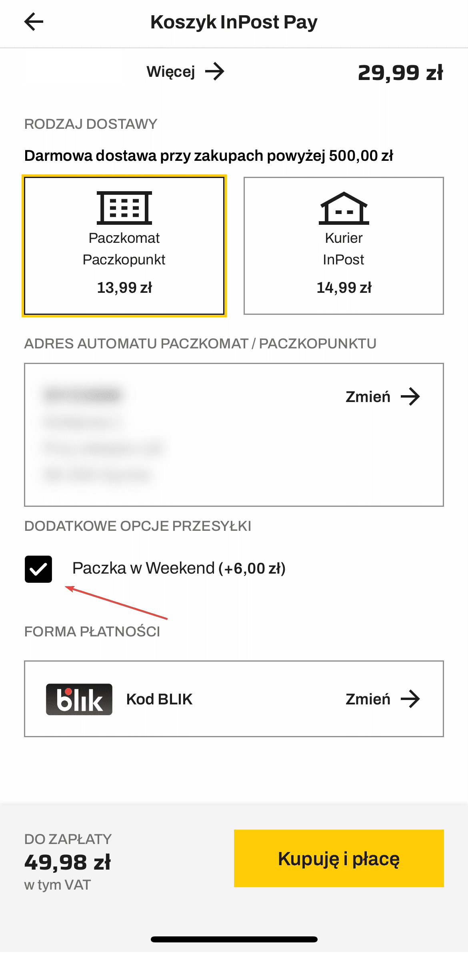
Task: Tap the 29,99 zł cart price
Action: coord(400,73)
